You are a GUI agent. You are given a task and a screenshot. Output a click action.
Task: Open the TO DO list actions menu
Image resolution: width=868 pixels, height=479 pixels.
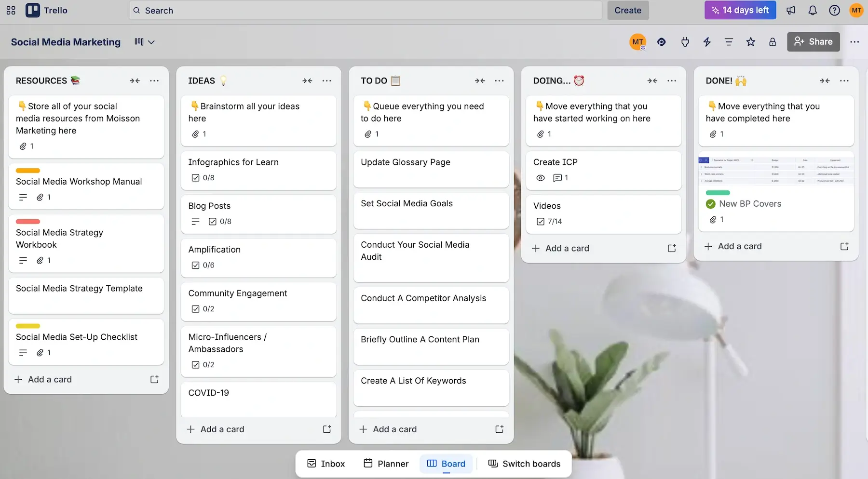(499, 80)
